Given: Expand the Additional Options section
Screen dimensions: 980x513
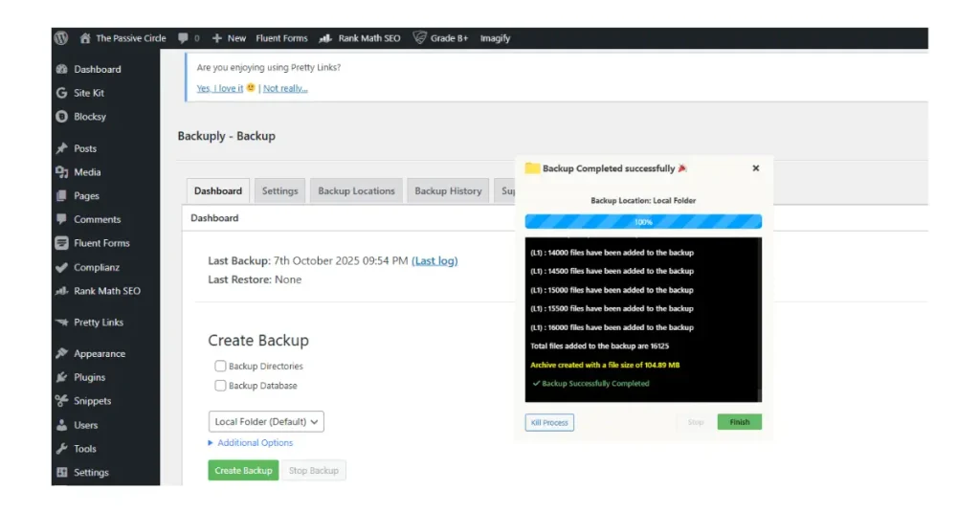Looking at the screenshot, I should 251,443.
